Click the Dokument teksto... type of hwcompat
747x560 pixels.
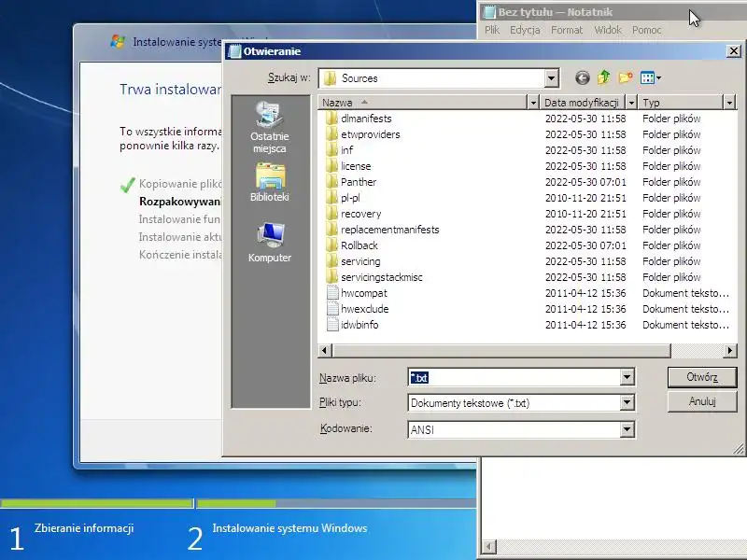[685, 293]
